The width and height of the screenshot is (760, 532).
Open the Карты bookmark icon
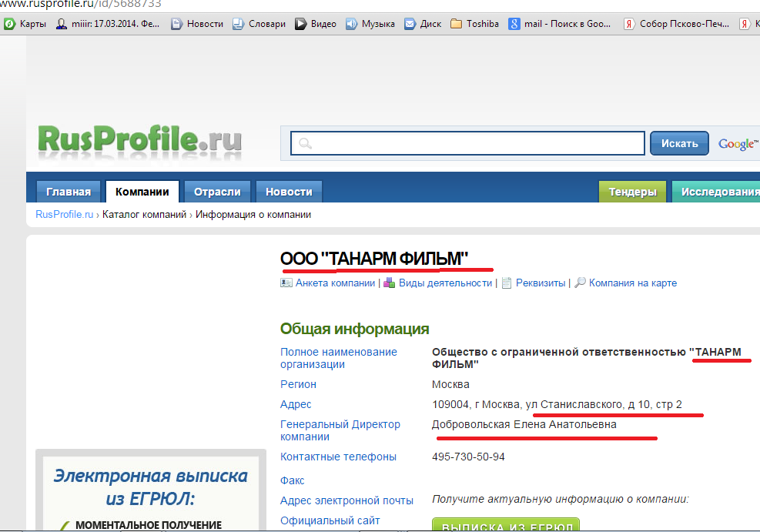(10, 24)
